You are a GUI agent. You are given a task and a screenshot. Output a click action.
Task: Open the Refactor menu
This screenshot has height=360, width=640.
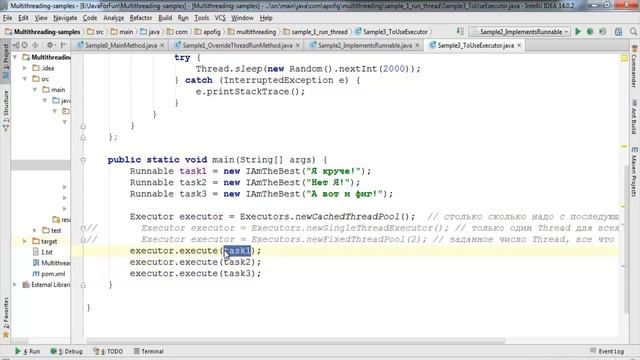[140, 18]
